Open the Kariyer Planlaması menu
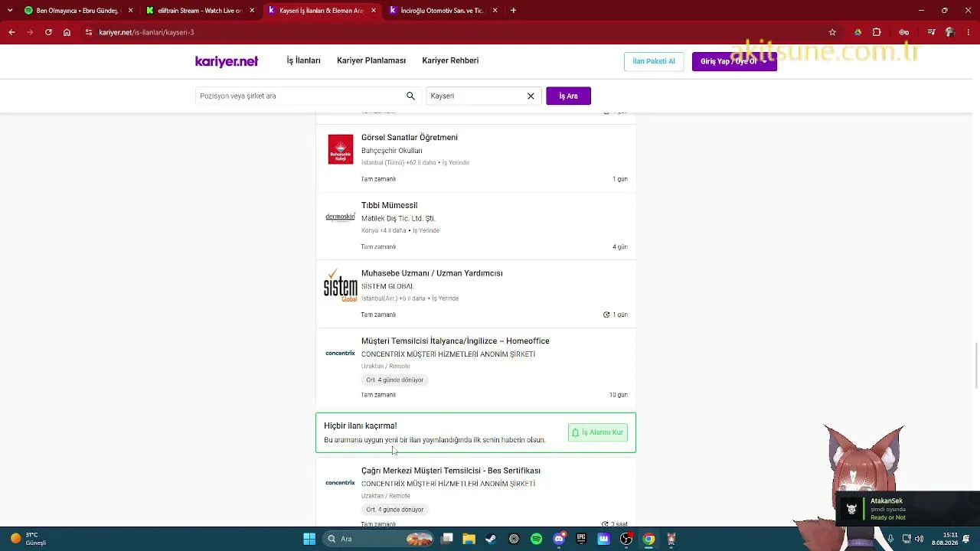 click(371, 60)
